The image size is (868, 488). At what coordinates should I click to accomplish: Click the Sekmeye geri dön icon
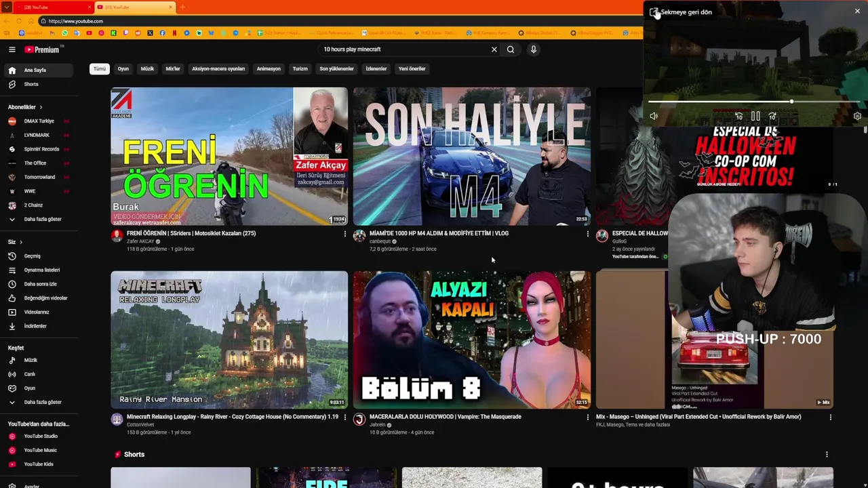[x=654, y=12]
